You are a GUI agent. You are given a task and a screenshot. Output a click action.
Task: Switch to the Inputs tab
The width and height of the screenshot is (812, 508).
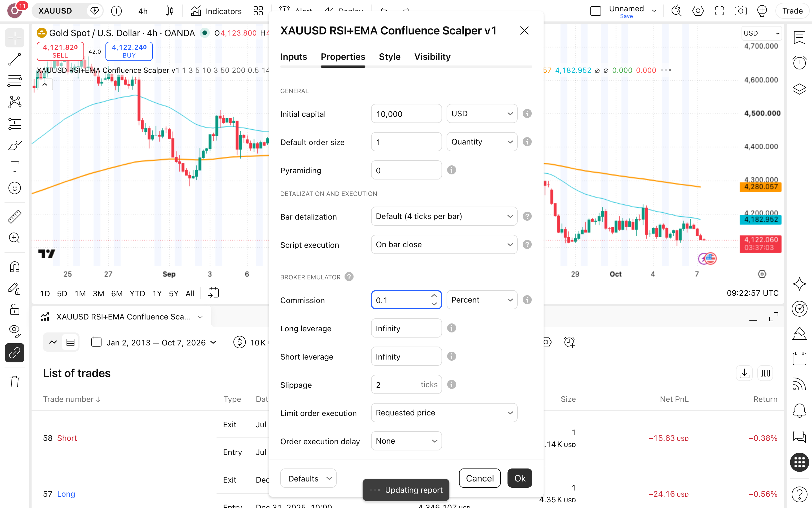pos(294,56)
